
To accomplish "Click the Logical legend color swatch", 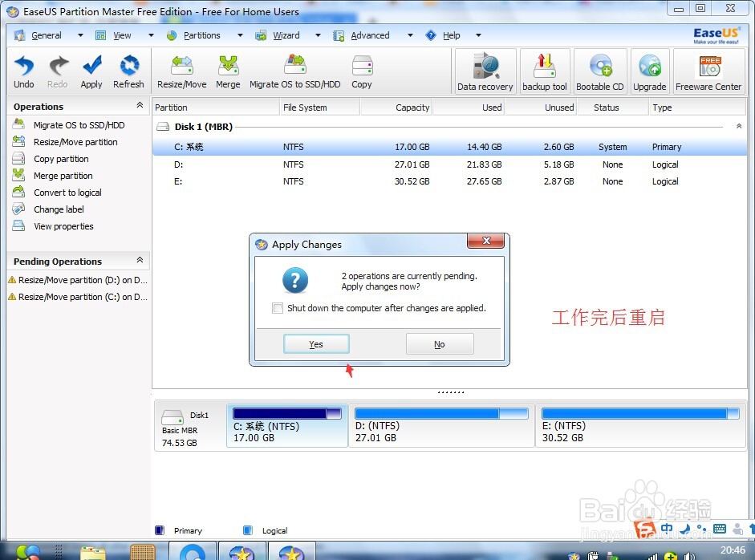I will click(x=248, y=530).
